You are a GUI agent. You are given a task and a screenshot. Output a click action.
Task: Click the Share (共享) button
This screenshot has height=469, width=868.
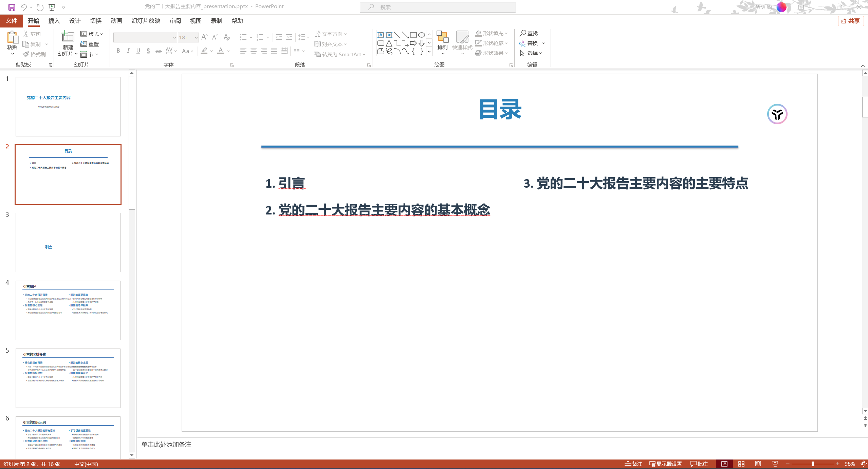[x=851, y=21]
